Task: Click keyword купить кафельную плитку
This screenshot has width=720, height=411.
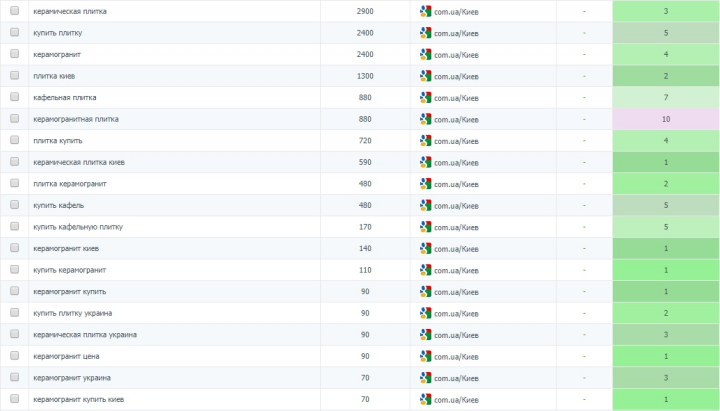Action: tap(78, 227)
